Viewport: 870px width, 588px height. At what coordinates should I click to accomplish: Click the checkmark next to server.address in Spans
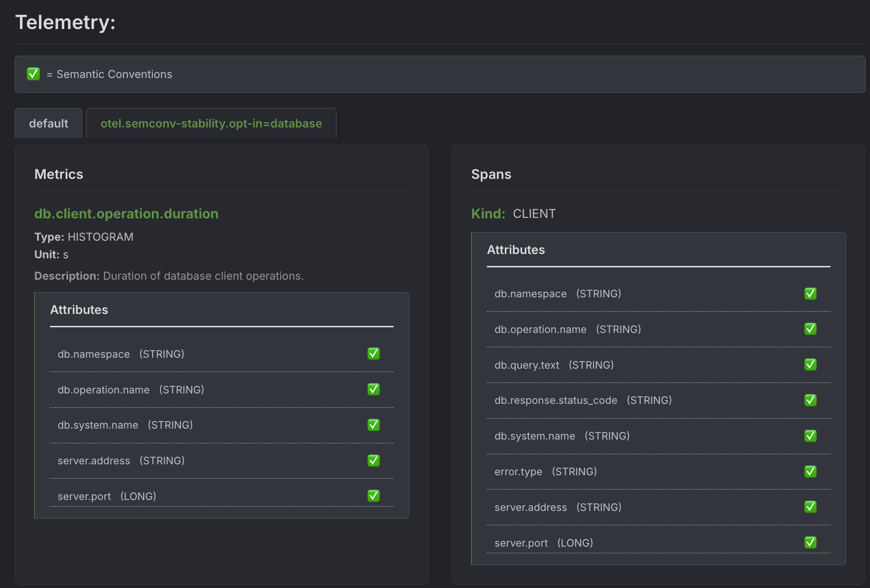pyautogui.click(x=811, y=507)
